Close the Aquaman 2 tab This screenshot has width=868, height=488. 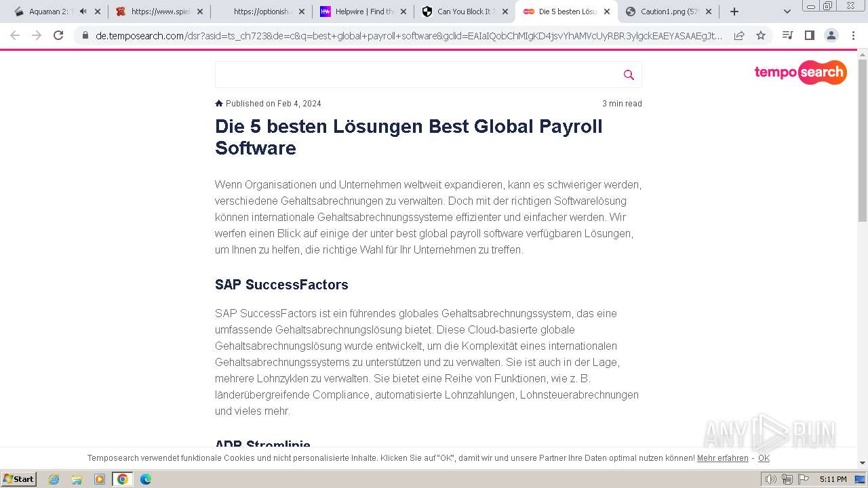tap(97, 12)
